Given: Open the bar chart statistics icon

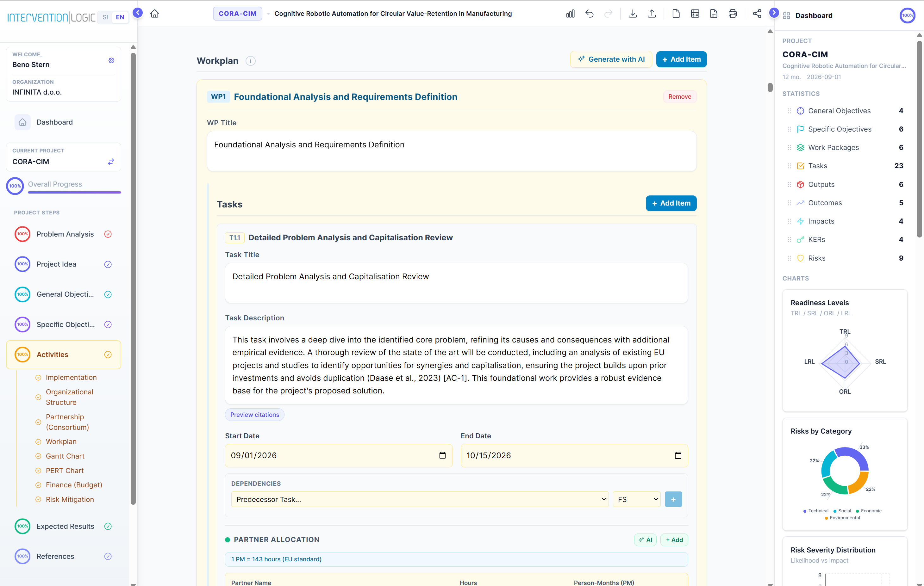Looking at the screenshot, I should coord(570,14).
